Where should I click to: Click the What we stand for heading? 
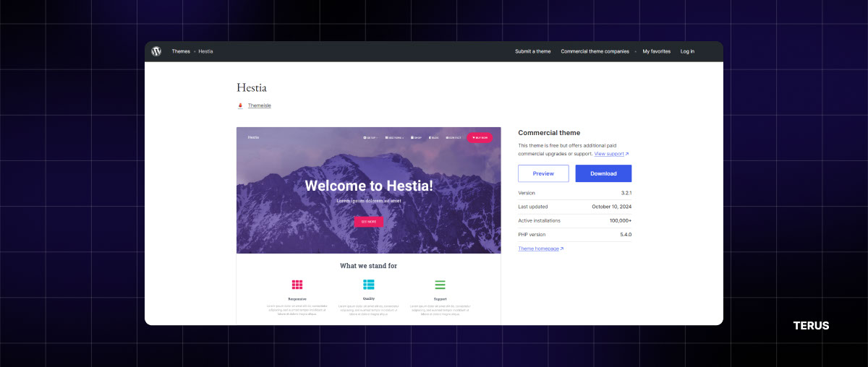pyautogui.click(x=369, y=266)
